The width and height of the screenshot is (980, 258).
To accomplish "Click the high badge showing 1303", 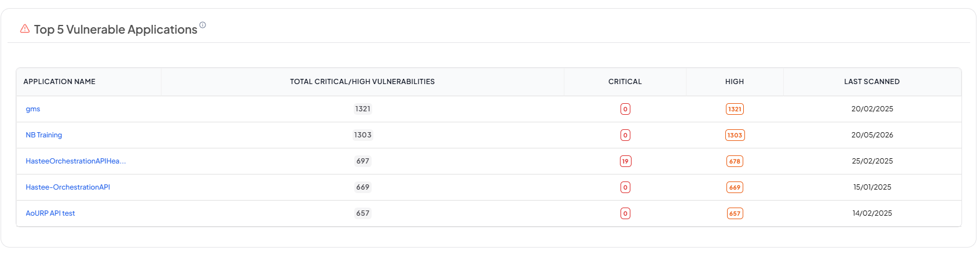I will (735, 135).
